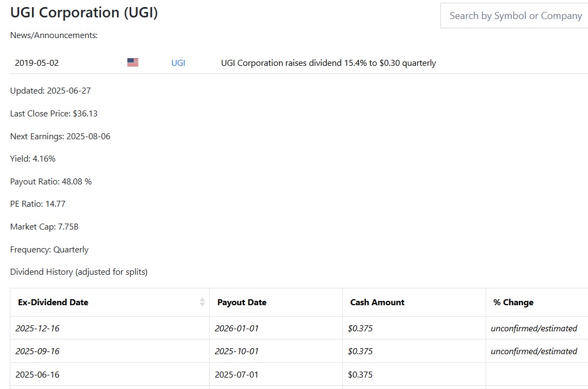588x389 pixels.
Task: Select the 2025-09-16 ex-dividend date cell
Action: pyautogui.click(x=38, y=351)
